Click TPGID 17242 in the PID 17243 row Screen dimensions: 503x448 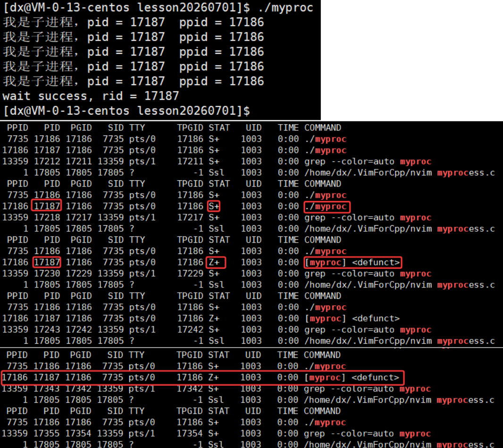click(190, 330)
